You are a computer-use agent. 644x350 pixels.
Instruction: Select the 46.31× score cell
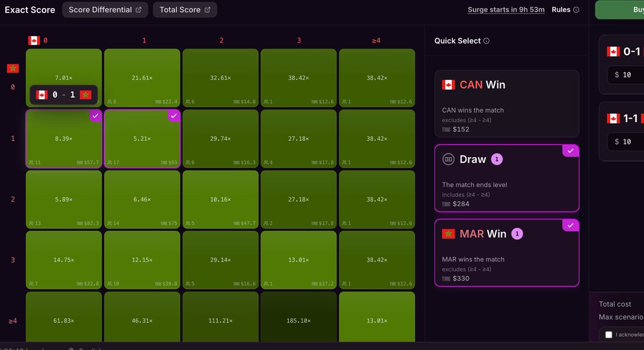point(142,317)
